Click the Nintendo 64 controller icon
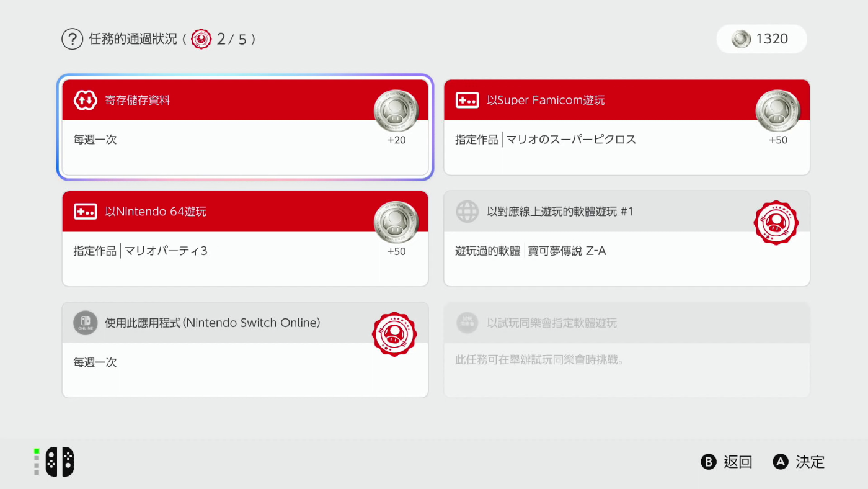Viewport: 868px width, 489px height. coord(85,211)
